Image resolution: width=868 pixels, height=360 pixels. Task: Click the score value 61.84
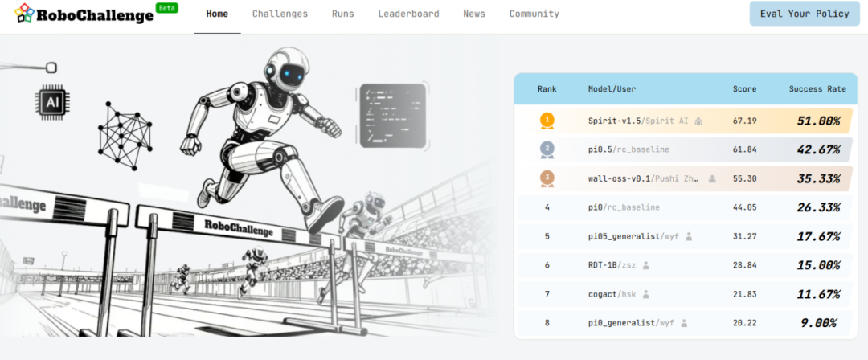tap(744, 149)
